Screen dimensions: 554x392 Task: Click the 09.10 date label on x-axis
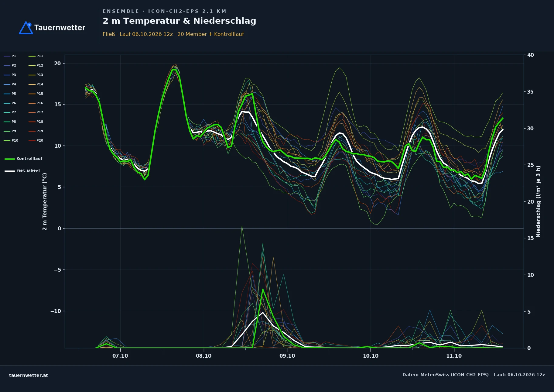(287, 356)
